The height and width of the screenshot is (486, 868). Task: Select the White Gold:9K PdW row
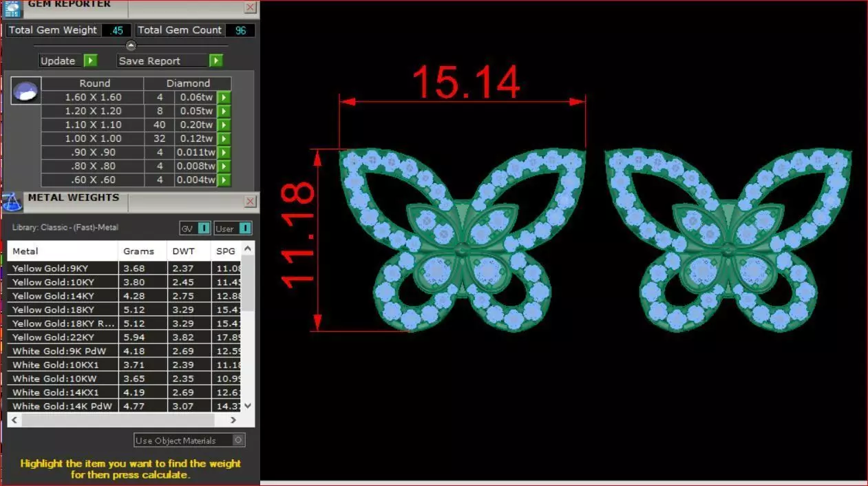(x=125, y=351)
